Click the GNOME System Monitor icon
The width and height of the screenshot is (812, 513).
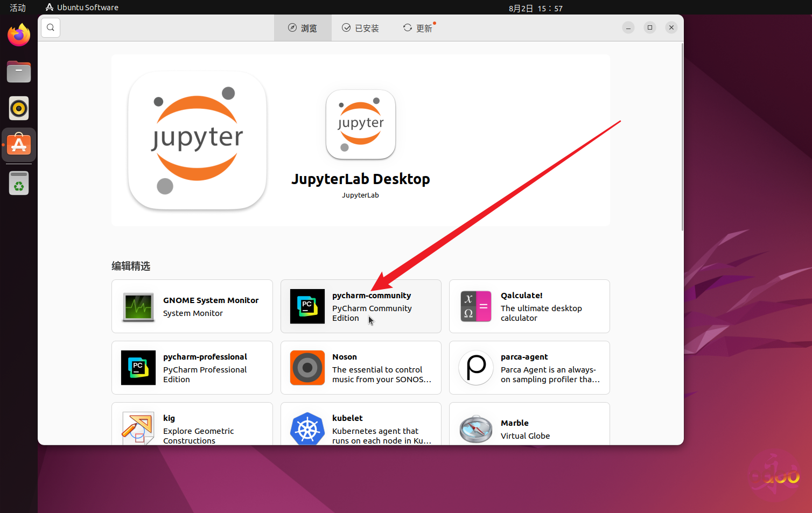138,307
